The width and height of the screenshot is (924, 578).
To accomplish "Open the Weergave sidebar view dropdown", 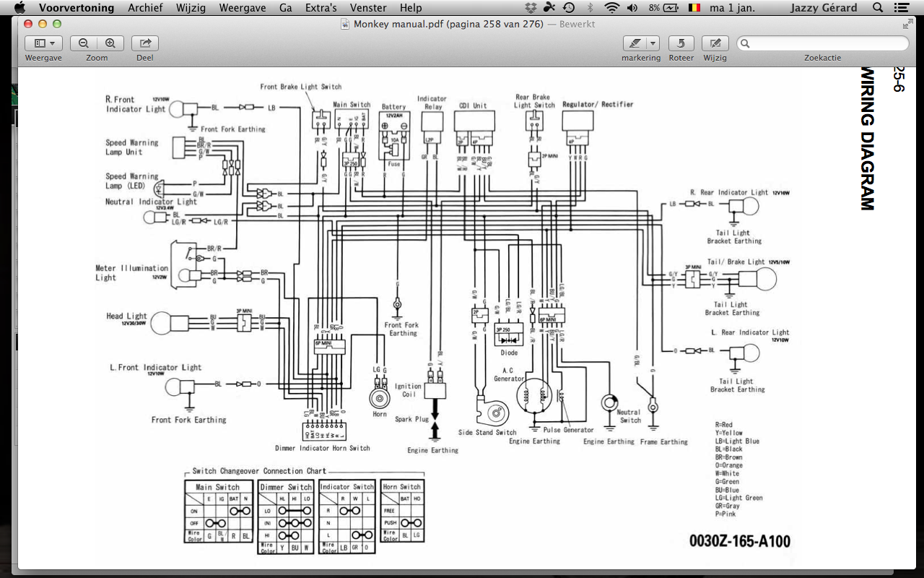I will (x=43, y=43).
